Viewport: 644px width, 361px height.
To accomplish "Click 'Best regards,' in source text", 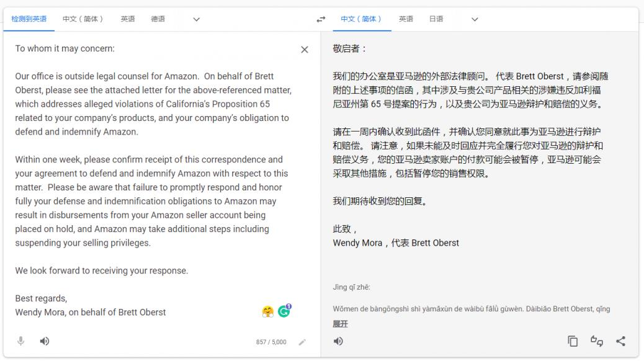I will [x=41, y=298].
